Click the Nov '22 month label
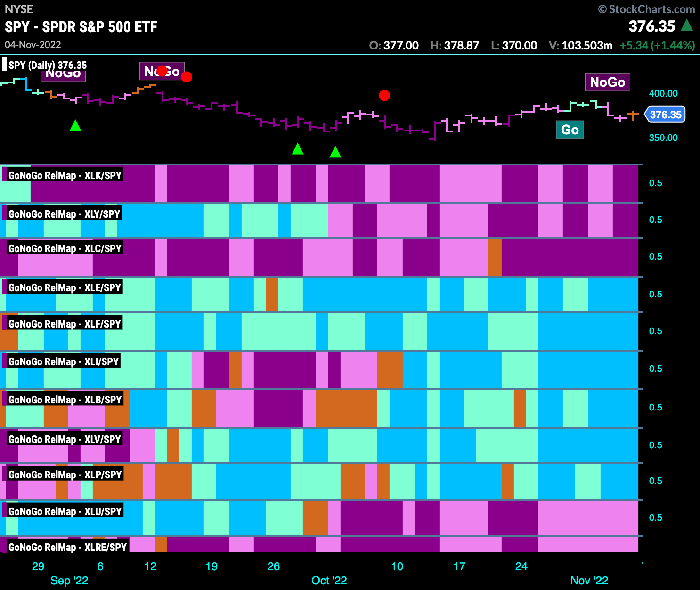The height and width of the screenshot is (590, 700). point(589,581)
